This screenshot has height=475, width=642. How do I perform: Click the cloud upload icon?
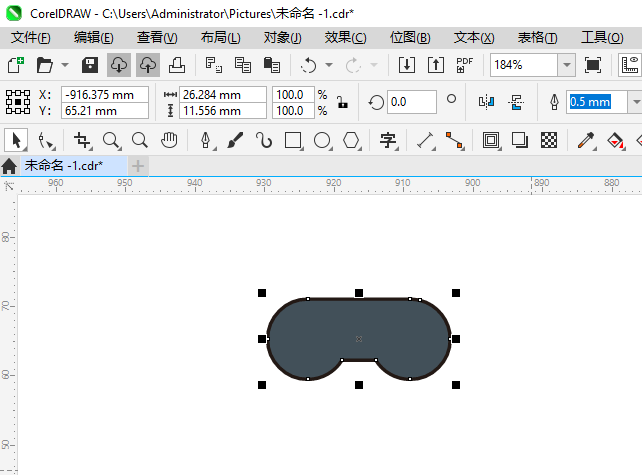click(x=148, y=65)
